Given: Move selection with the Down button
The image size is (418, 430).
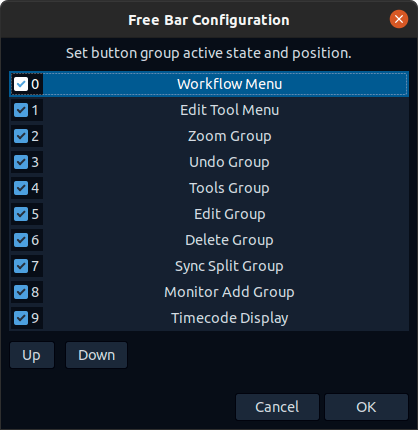Looking at the screenshot, I should 96,355.
